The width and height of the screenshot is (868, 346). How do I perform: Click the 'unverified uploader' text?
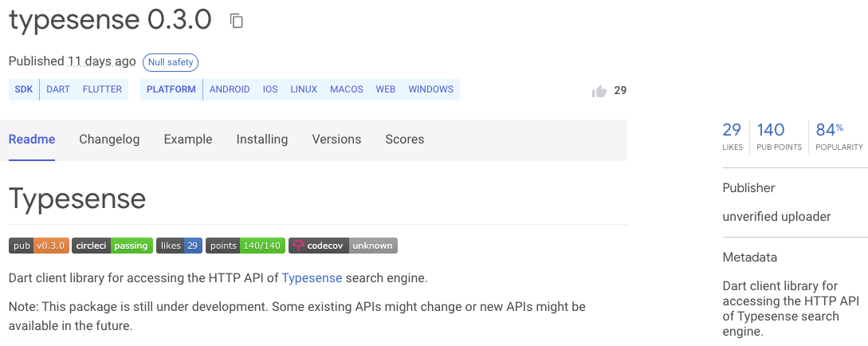pos(776,217)
